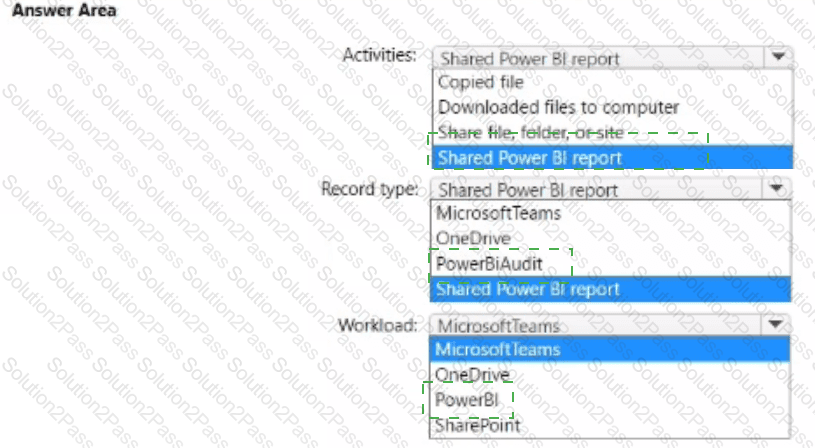Screen dimensions: 815x448
Task: Open the Record type dropdown arrow
Action: [x=777, y=189]
